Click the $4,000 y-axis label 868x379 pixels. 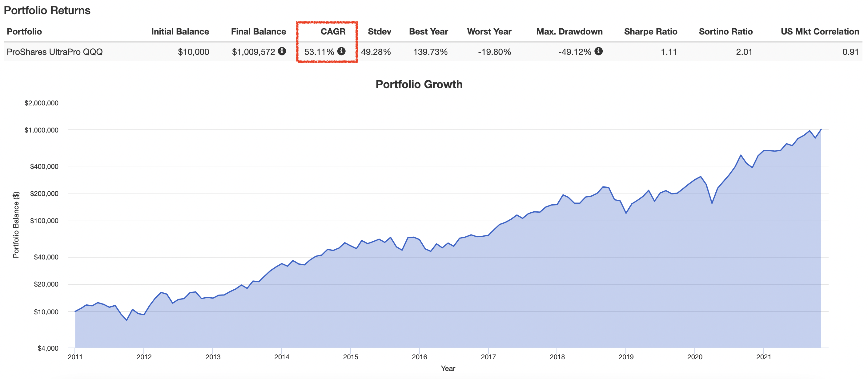pyautogui.click(x=48, y=348)
